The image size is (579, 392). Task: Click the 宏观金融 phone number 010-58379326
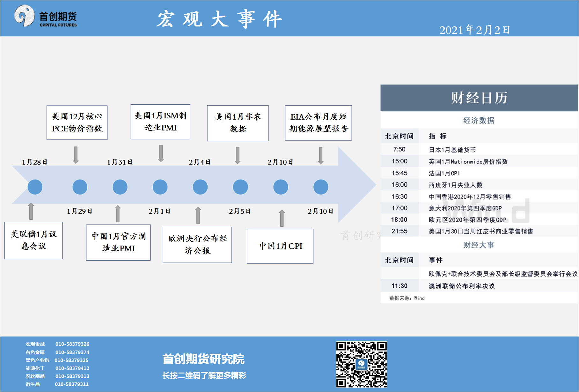(72, 344)
